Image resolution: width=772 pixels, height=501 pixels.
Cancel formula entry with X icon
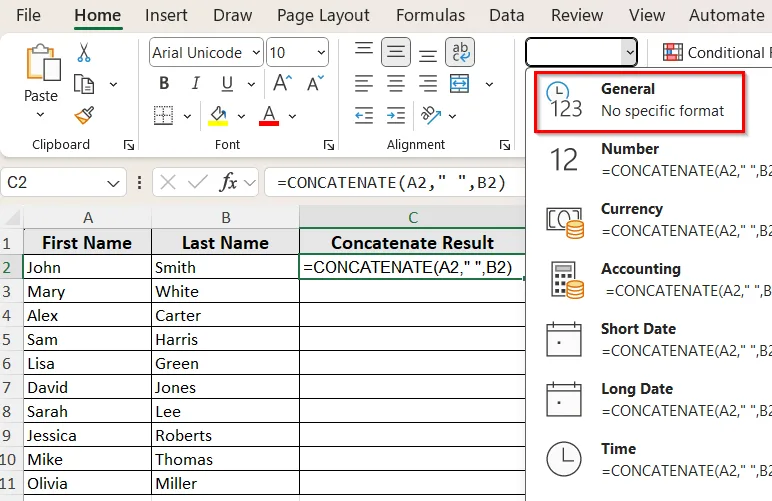pos(168,183)
